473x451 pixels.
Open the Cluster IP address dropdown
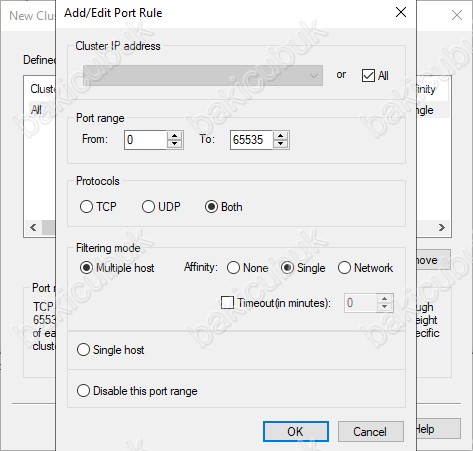point(203,76)
